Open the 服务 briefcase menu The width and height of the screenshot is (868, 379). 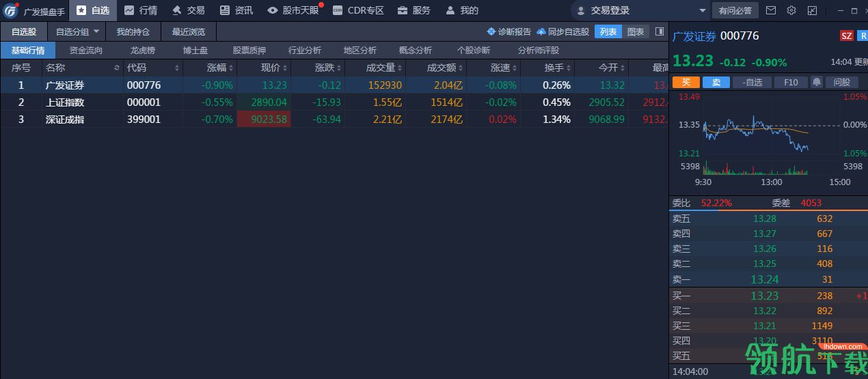coord(414,10)
